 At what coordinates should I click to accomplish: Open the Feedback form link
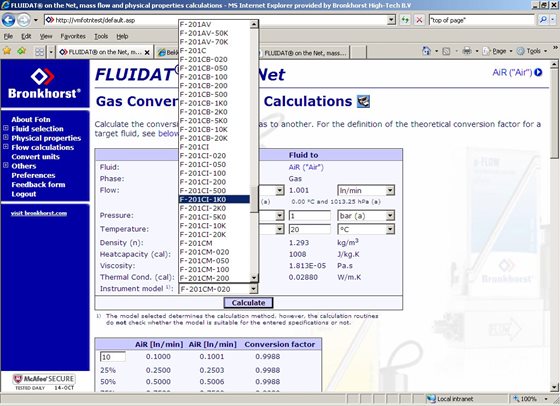38,184
